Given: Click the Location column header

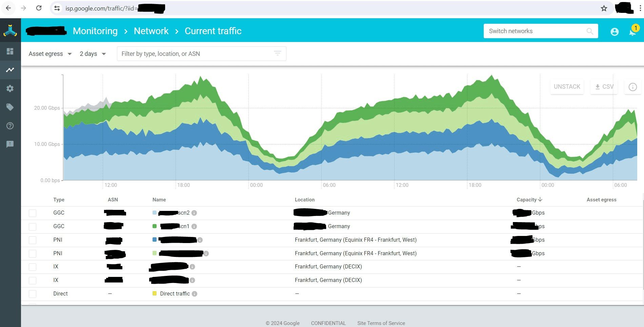Looking at the screenshot, I should (x=305, y=200).
